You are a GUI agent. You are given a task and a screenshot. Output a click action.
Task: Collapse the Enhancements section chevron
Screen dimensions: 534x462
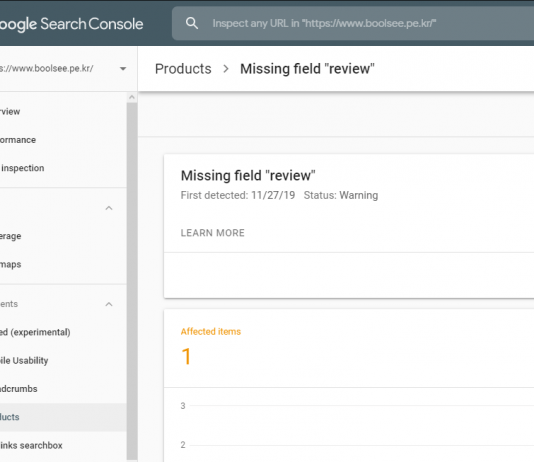click(109, 304)
